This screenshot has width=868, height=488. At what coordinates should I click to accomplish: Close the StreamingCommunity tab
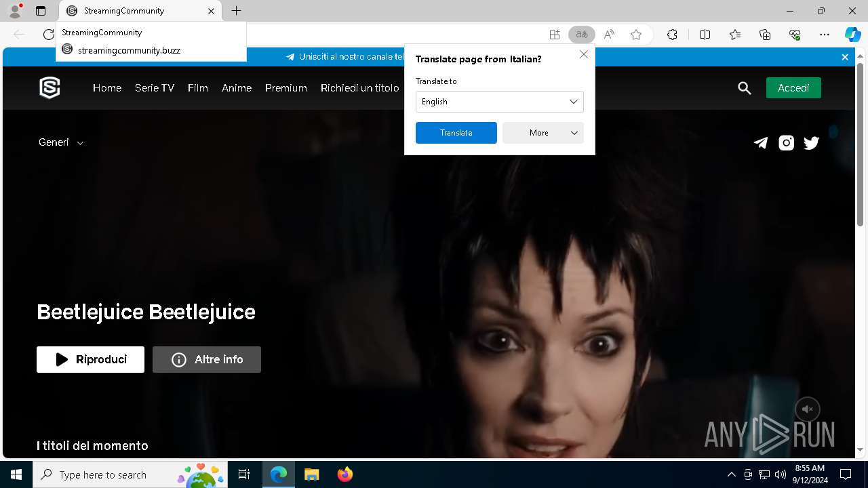point(211,11)
